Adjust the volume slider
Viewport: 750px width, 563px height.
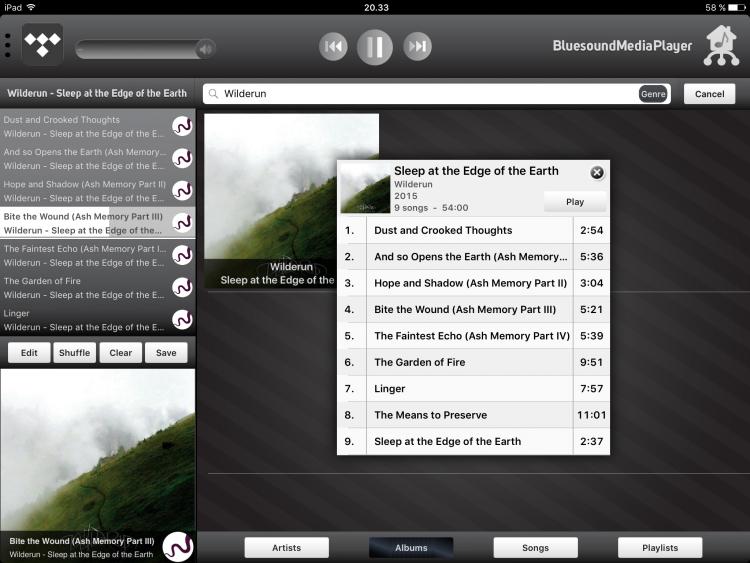[x=145, y=49]
